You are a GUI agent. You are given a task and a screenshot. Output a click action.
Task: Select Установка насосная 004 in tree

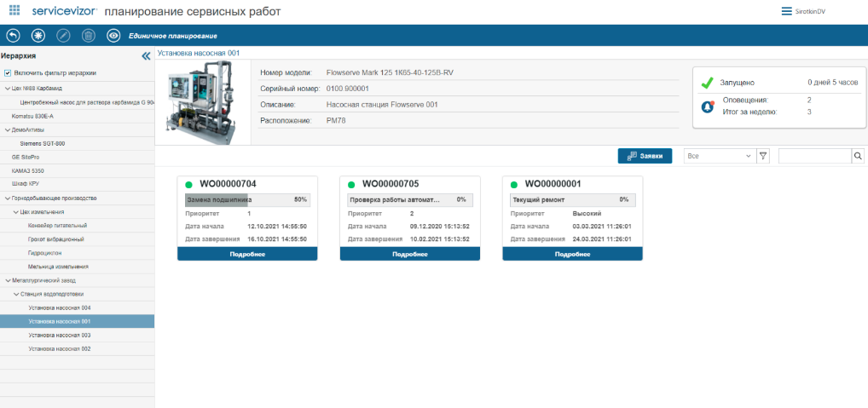tap(59, 307)
